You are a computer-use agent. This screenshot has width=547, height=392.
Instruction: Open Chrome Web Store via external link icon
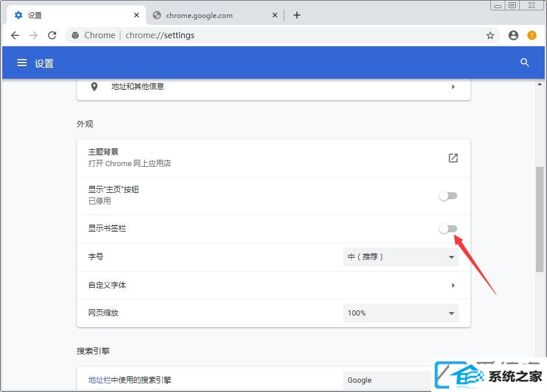[x=453, y=157]
